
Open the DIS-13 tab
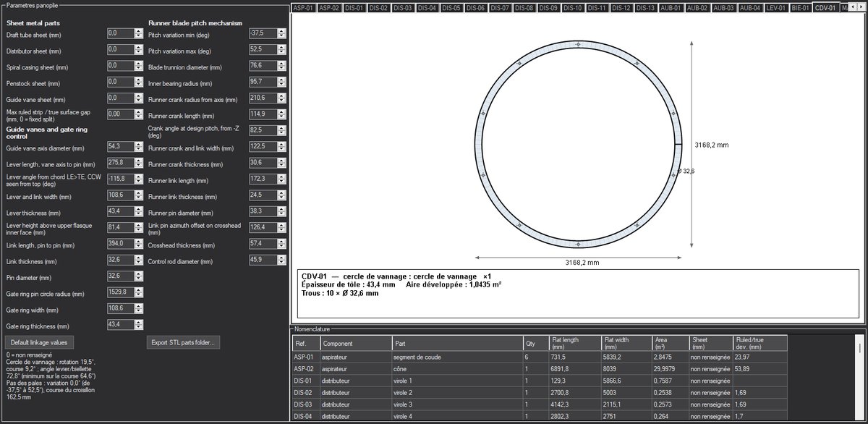tap(645, 8)
